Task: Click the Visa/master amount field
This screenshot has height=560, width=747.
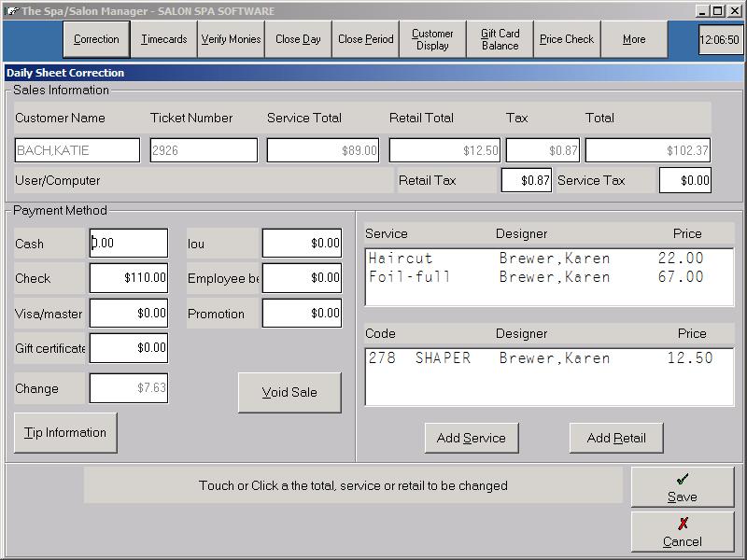Action: coord(129,313)
